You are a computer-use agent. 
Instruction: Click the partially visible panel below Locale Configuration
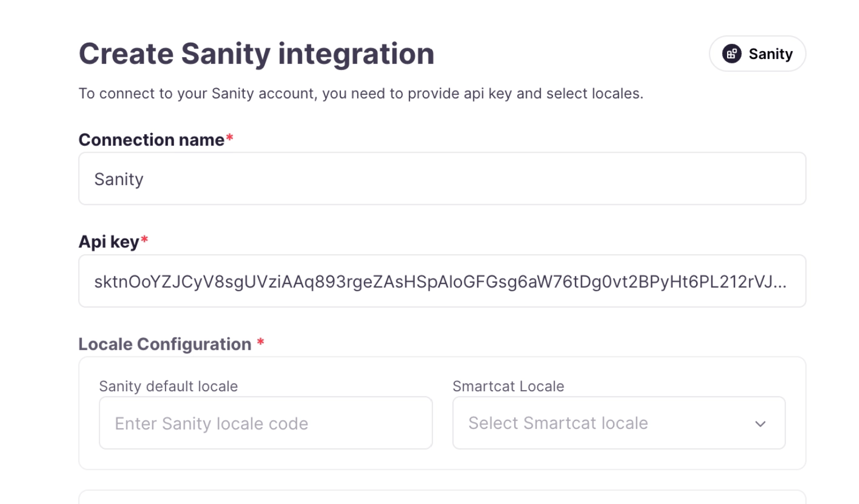pos(442,498)
